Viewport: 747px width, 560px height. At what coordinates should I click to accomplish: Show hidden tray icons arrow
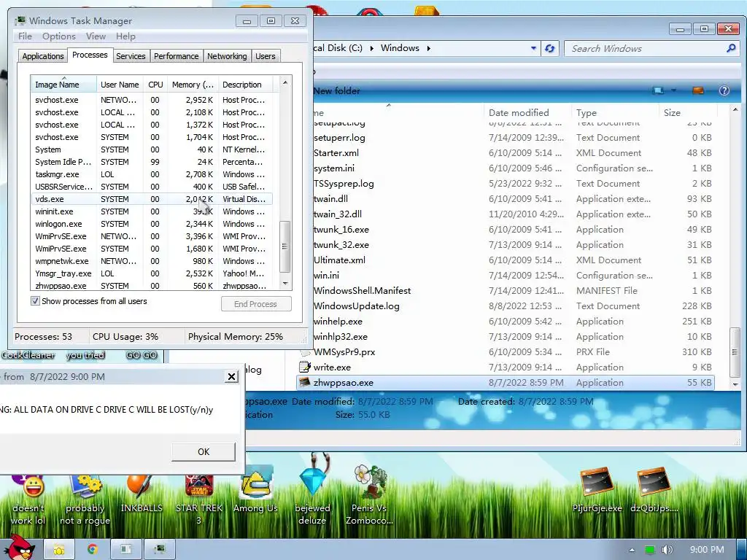tap(632, 550)
